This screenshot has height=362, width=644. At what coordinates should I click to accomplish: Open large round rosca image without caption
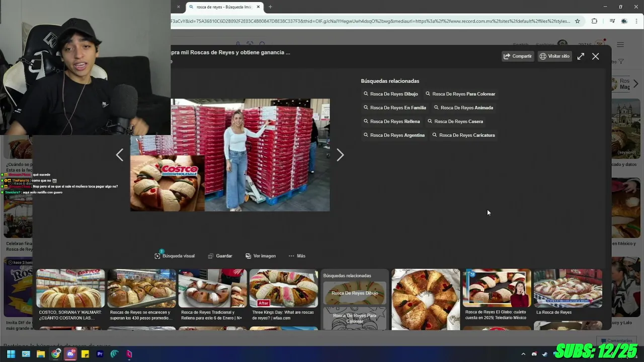pyautogui.click(x=426, y=300)
